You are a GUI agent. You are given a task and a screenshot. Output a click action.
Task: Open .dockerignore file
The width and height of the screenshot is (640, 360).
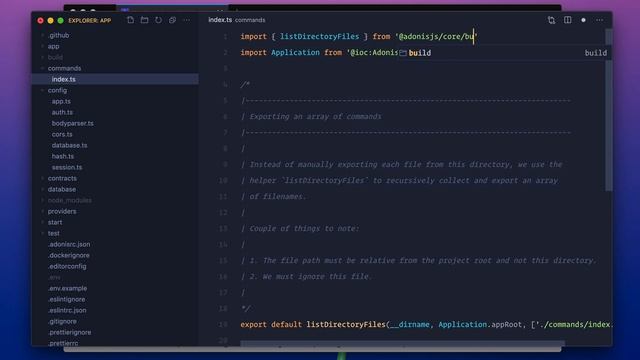click(69, 256)
